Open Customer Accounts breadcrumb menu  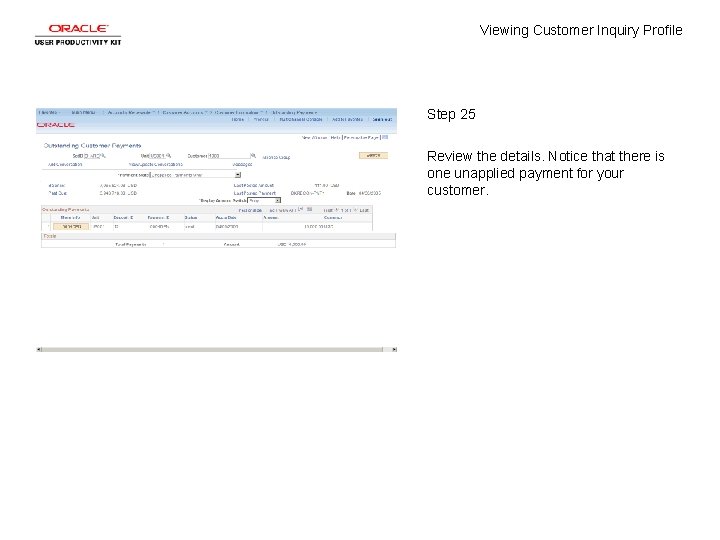[183, 112]
